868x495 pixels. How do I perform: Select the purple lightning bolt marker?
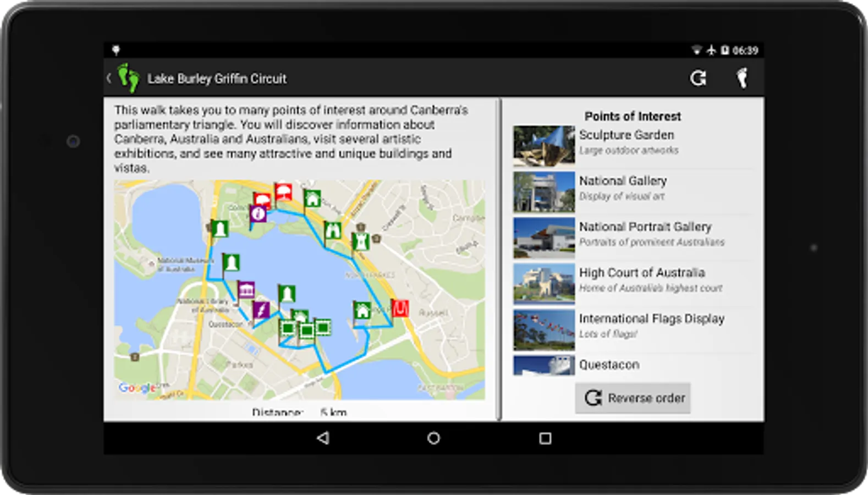pos(261,310)
